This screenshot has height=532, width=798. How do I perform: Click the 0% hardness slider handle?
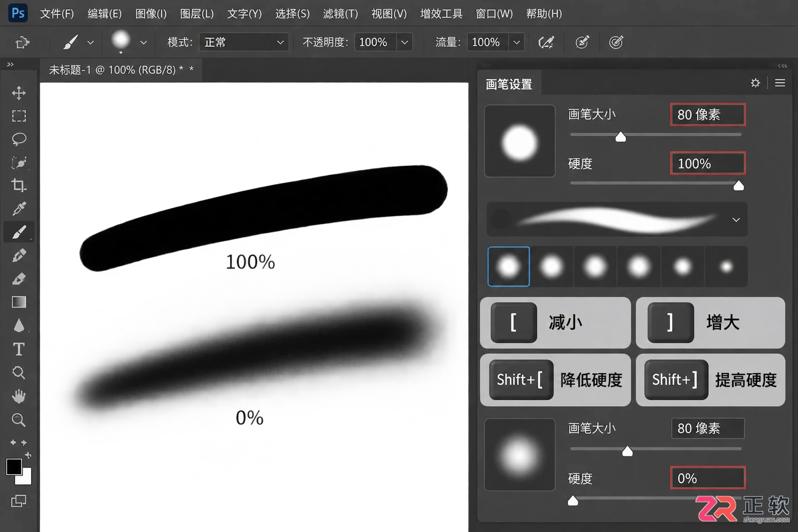point(573,501)
